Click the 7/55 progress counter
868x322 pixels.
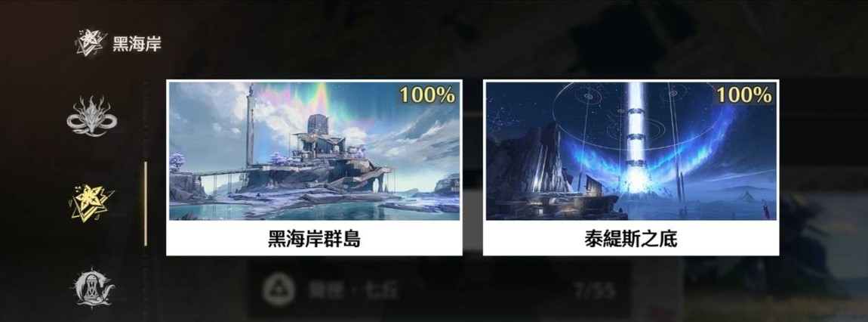coord(595,289)
